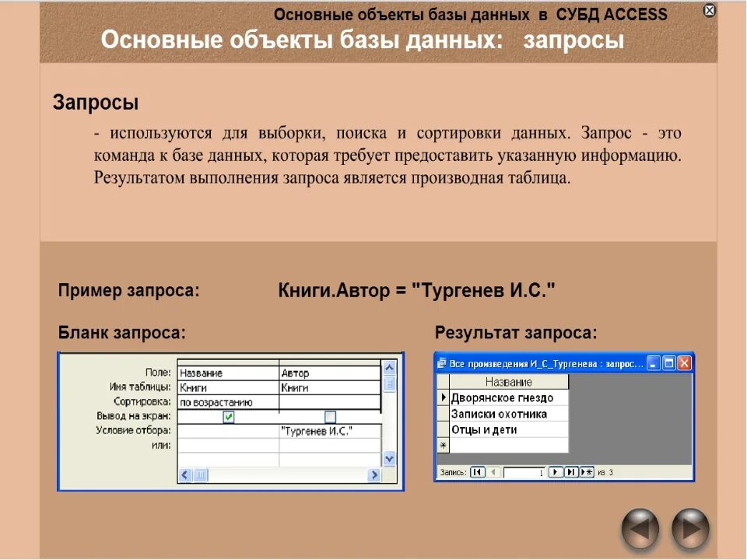This screenshot has height=560, width=747.
Task: Minimize the query result window
Action: (653, 363)
